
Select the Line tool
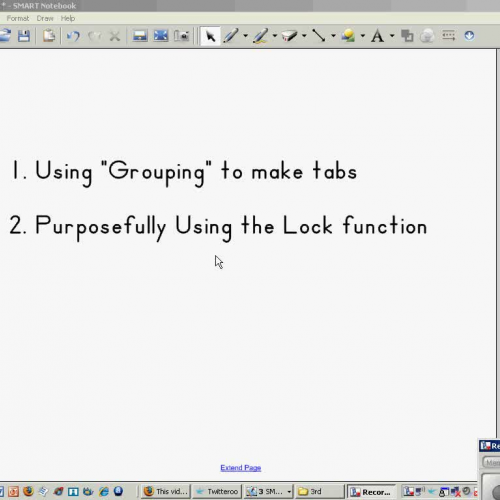(319, 36)
